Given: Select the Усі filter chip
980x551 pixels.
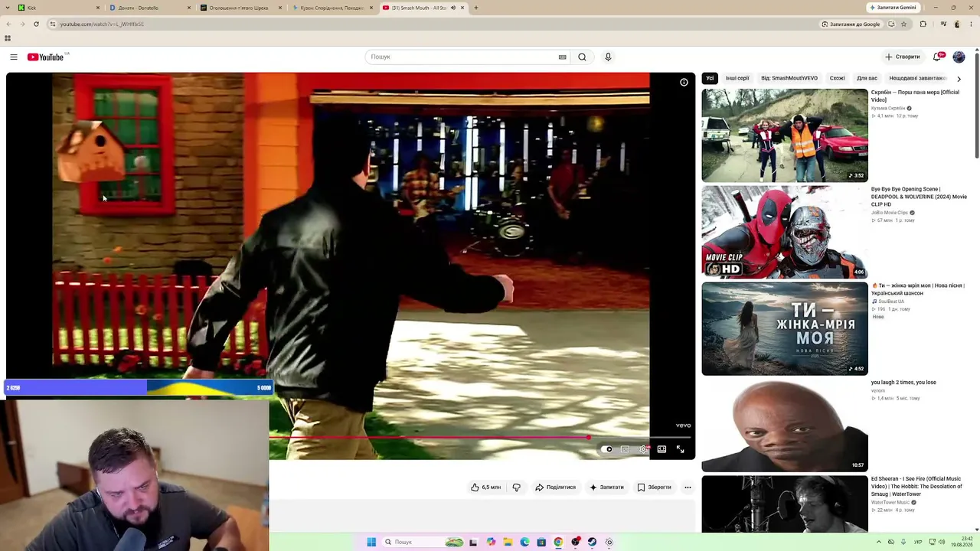Looking at the screenshot, I should pos(710,78).
